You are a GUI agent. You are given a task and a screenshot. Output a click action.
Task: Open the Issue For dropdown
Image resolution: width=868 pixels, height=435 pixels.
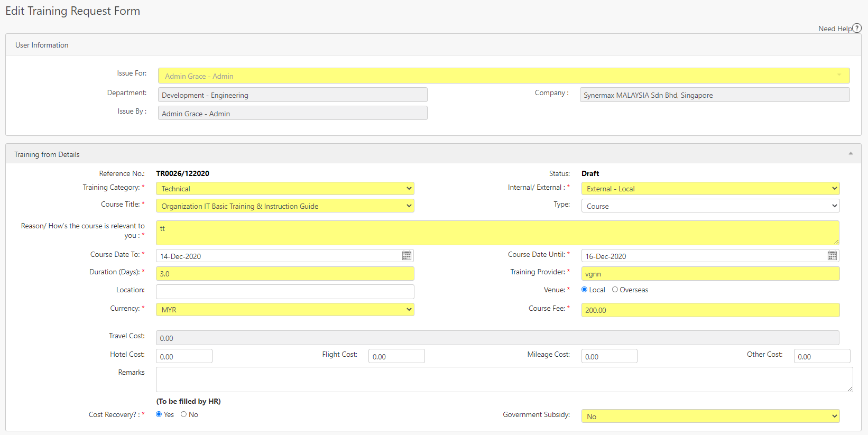point(504,76)
